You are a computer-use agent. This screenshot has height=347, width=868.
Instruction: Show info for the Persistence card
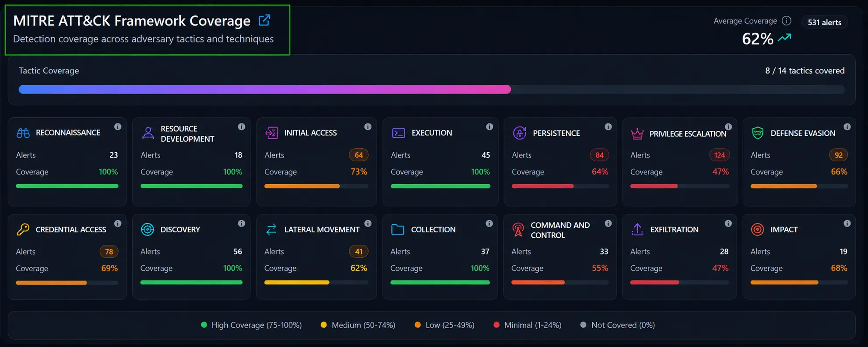coord(608,126)
